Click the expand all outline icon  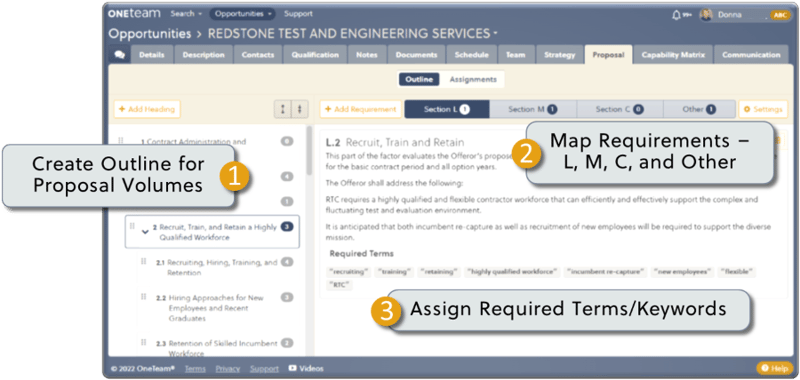tap(283, 109)
